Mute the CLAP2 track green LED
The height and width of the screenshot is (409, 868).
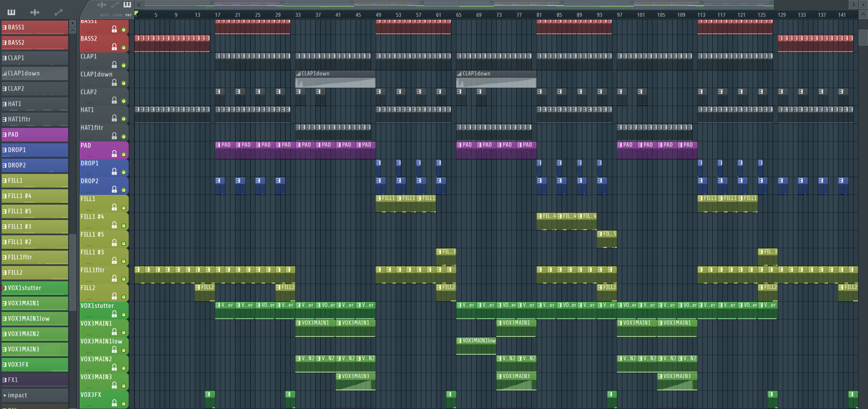[x=124, y=101]
